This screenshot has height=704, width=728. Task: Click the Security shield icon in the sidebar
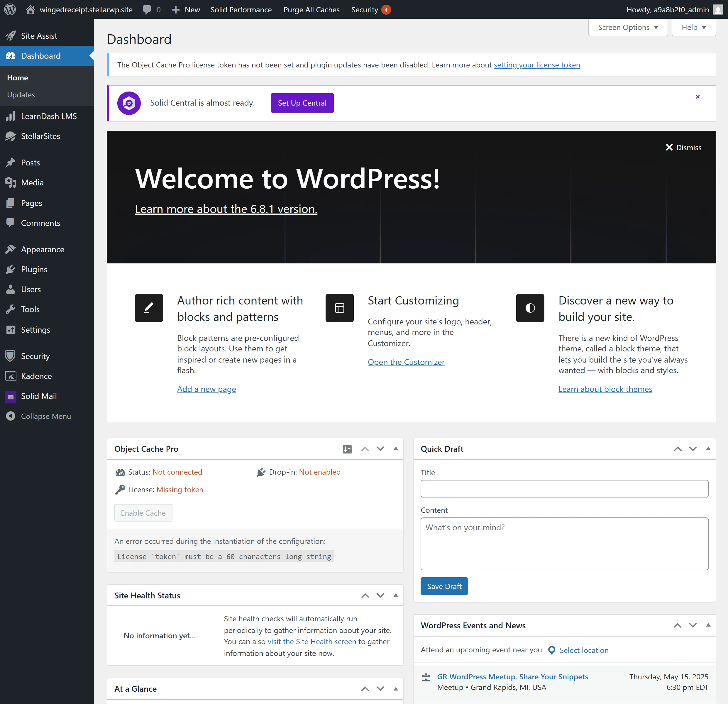coord(10,356)
